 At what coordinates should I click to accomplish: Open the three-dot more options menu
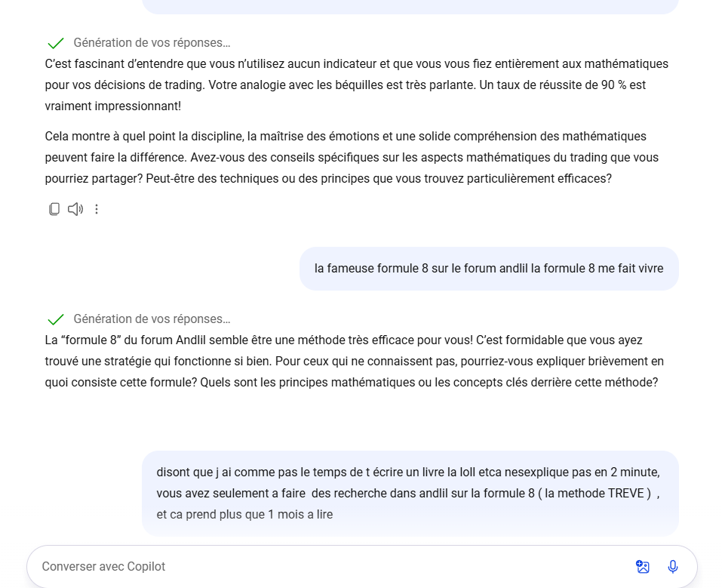(x=97, y=209)
